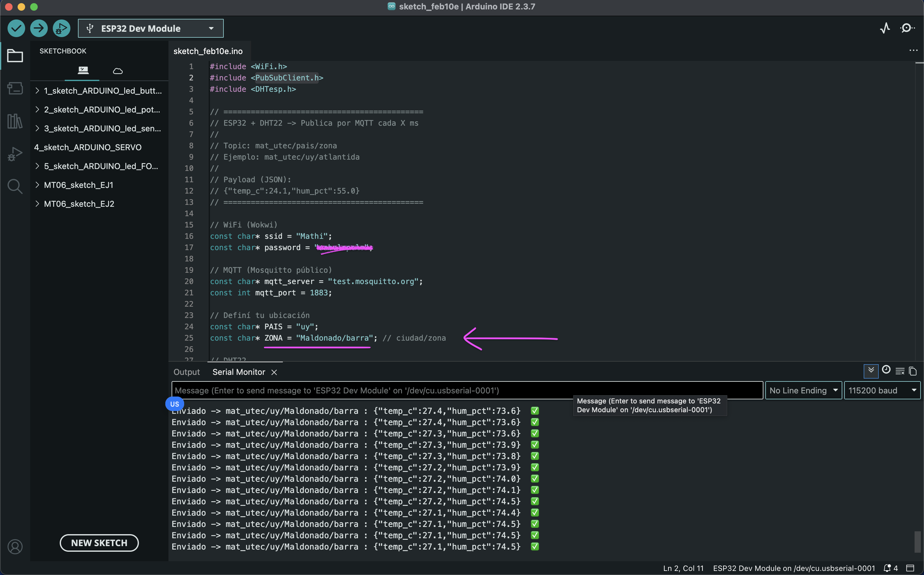Click the Verify sketch checkmark button
924x575 pixels.
point(16,28)
